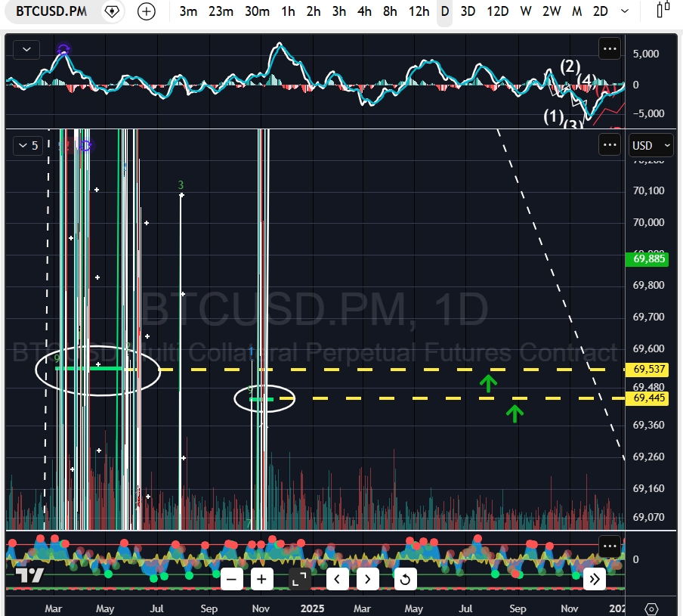This screenshot has height=616, width=683.
Task: Select the weekly W timeframe
Action: pyautogui.click(x=526, y=11)
